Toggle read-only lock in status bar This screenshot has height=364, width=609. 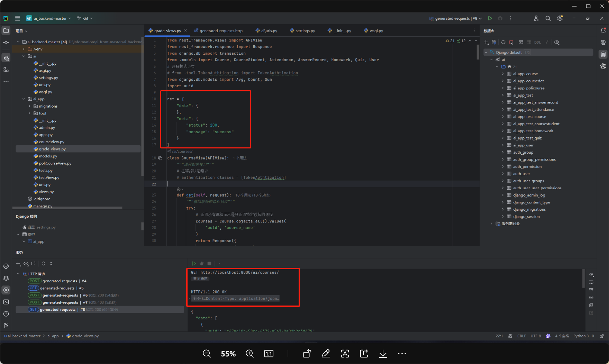tap(602, 336)
